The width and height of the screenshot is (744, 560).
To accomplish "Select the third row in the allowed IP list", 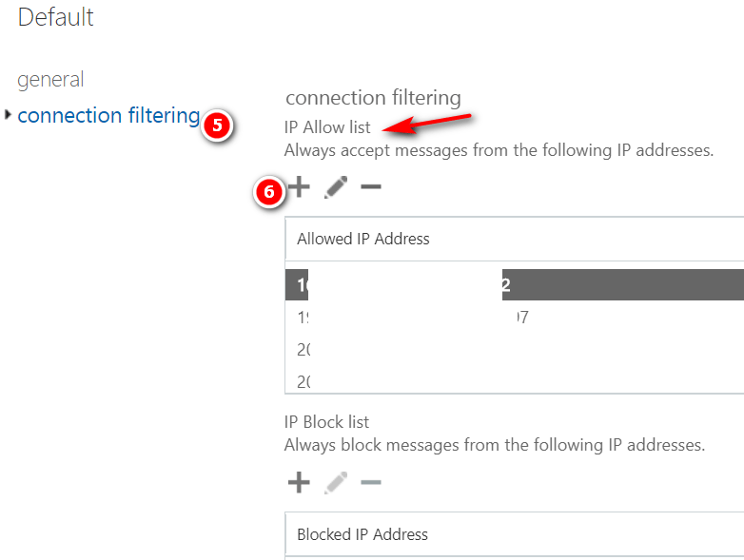I will click(514, 350).
